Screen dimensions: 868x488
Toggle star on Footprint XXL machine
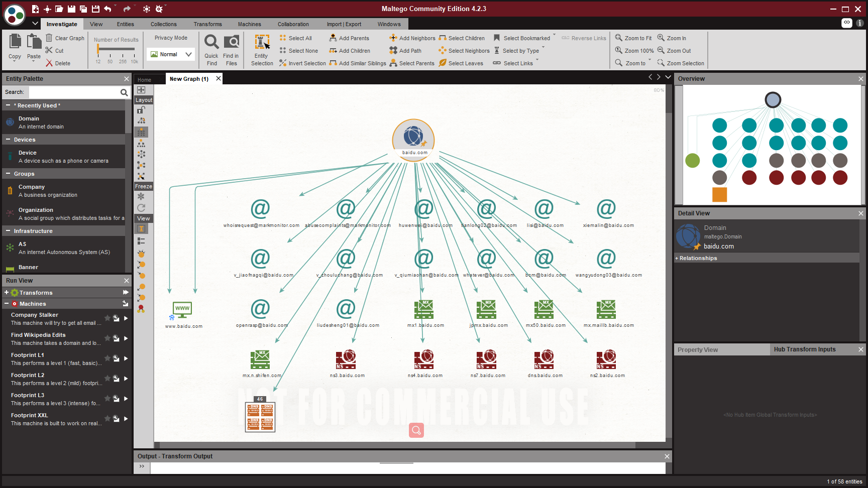[x=107, y=418]
